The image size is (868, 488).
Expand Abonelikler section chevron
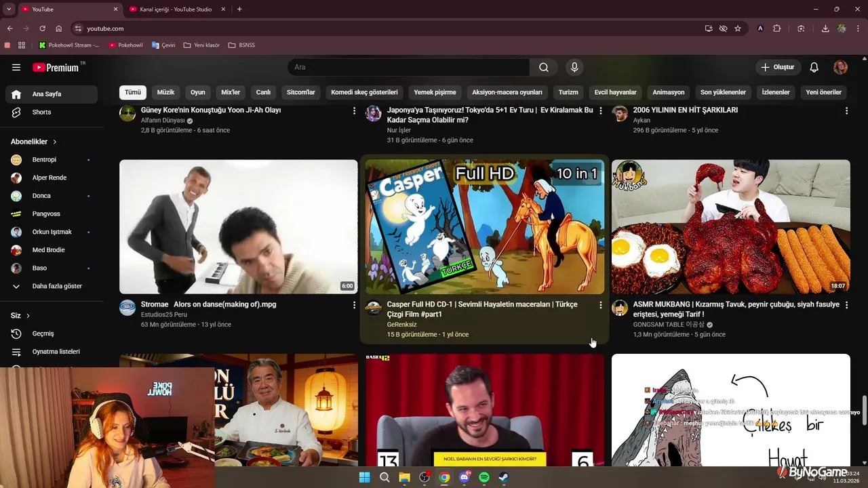tap(55, 142)
